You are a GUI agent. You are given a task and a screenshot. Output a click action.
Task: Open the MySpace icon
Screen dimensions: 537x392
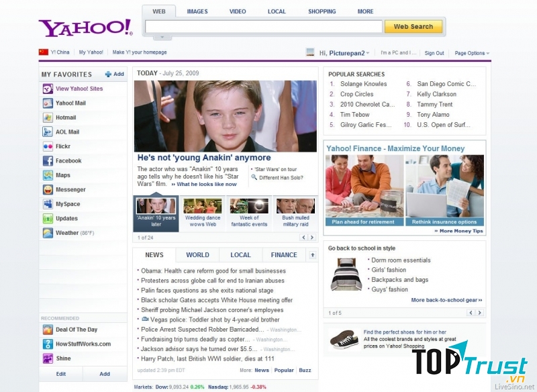48,203
